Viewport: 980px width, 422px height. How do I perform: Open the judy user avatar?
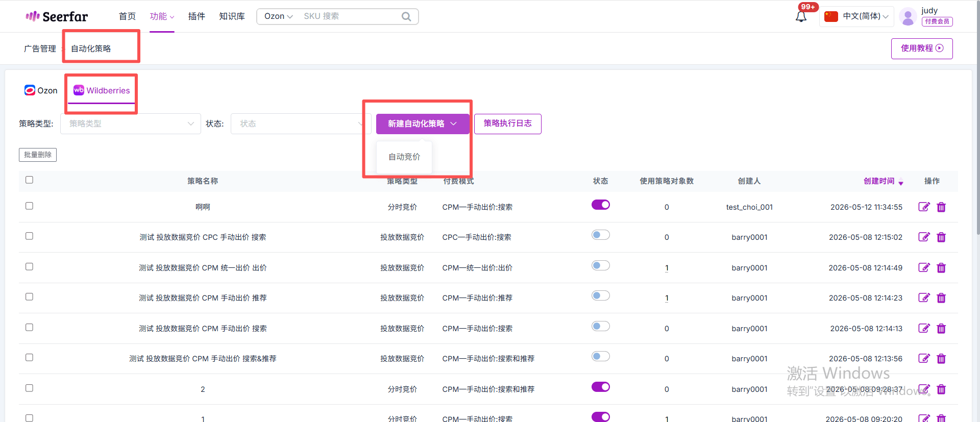click(x=908, y=16)
